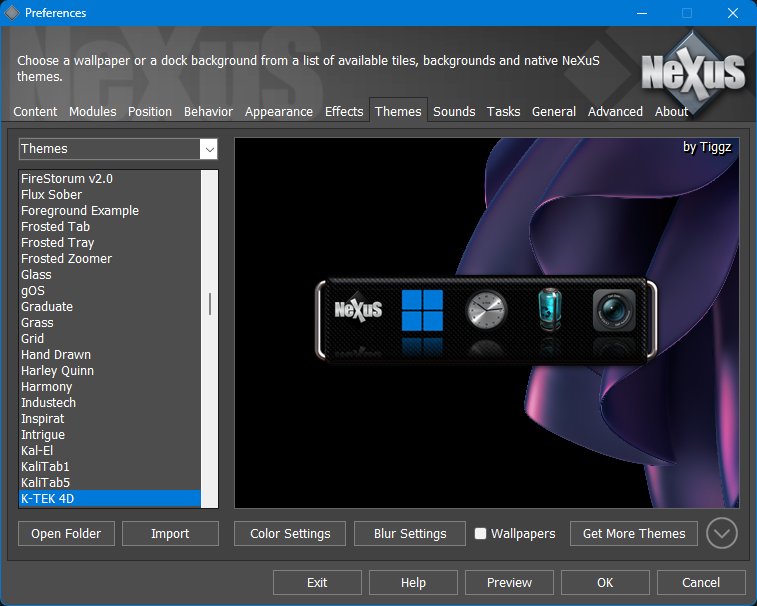Choose the Graduate theme
Viewport: 757px width, 606px height.
110,307
